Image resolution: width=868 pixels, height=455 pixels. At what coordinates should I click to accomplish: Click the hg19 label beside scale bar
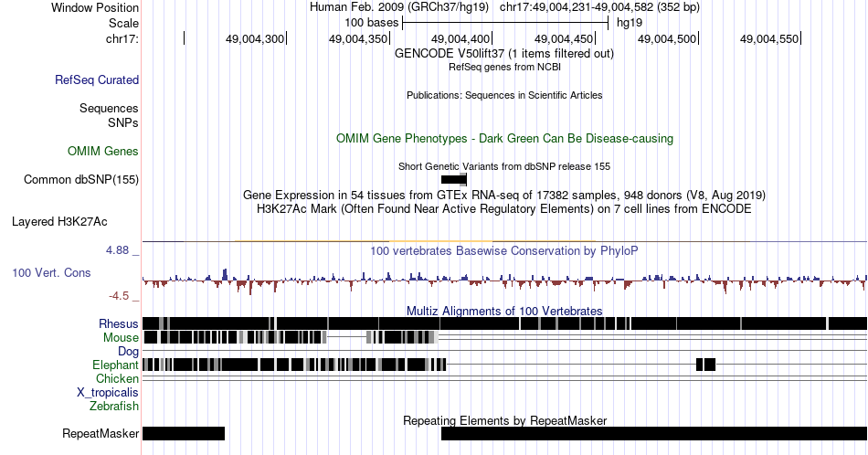[630, 23]
